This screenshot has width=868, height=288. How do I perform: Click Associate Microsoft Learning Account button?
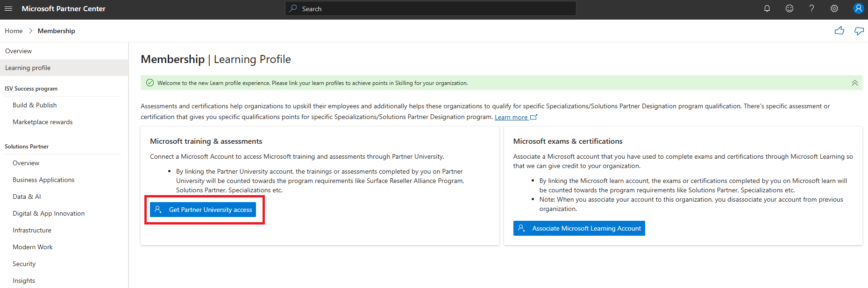[579, 228]
